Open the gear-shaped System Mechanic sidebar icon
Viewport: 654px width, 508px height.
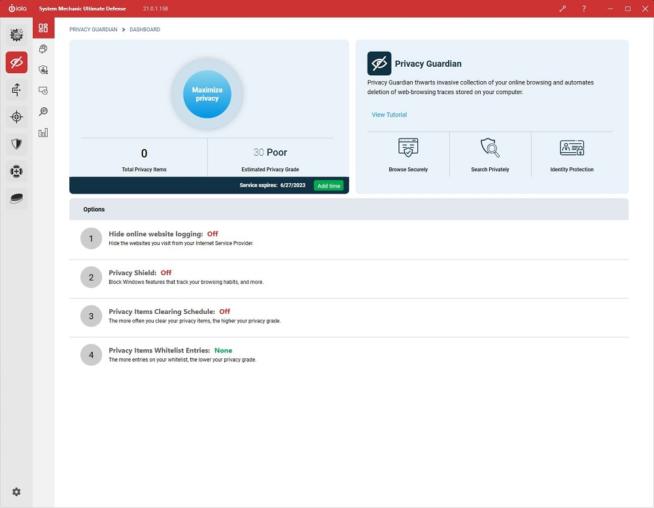pyautogui.click(x=16, y=35)
